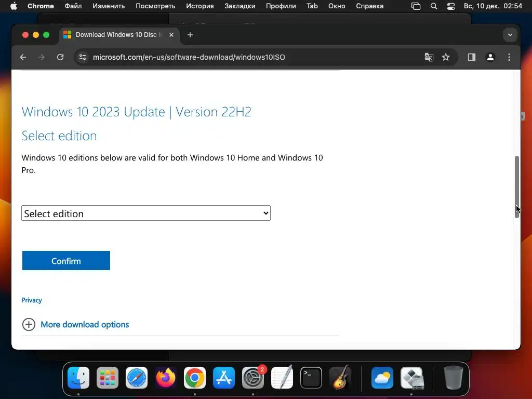Open Firefox from the Dock
The image size is (532, 399).
[x=166, y=378]
